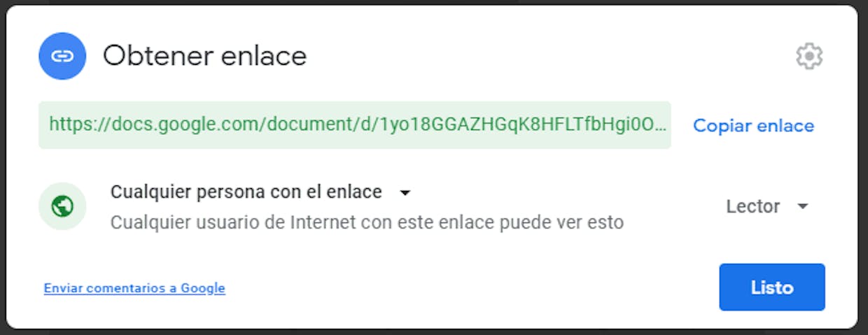Open the Lector role dropdown
Viewport: 868px width, 335px height.
coord(767,206)
